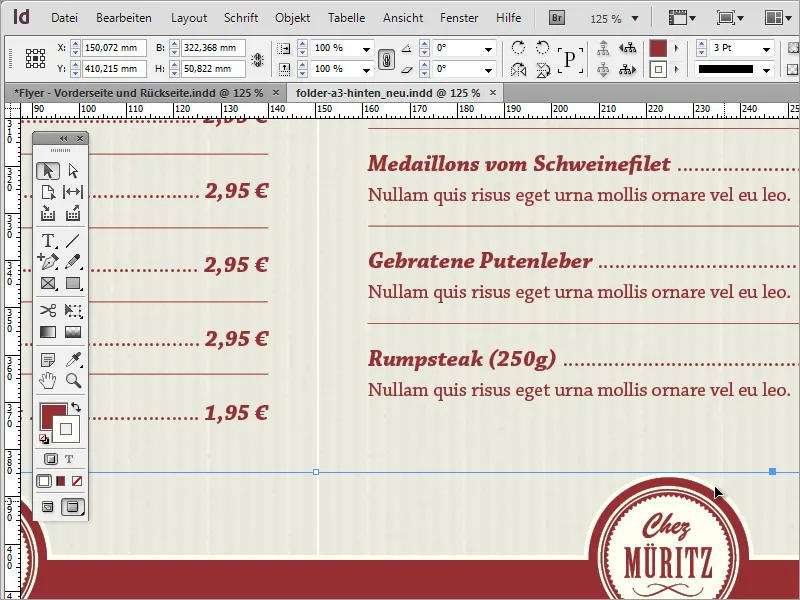Select the Rectangle Frame tool
Viewport: 800px width, 600px height.
click(48, 283)
